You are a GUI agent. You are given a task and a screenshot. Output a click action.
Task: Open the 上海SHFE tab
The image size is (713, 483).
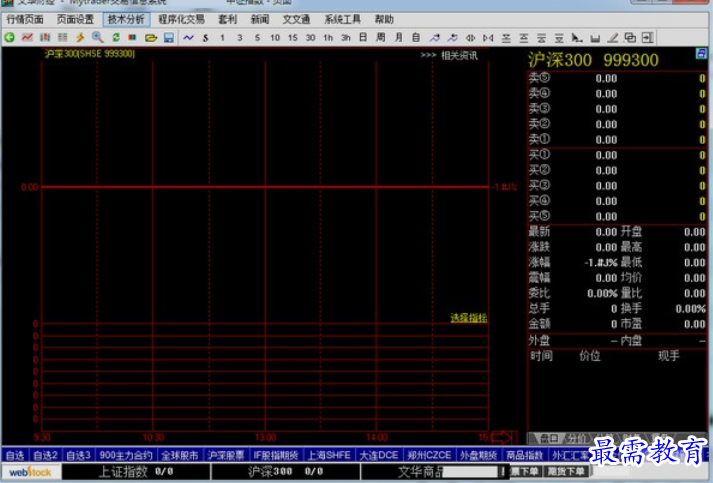point(329,455)
